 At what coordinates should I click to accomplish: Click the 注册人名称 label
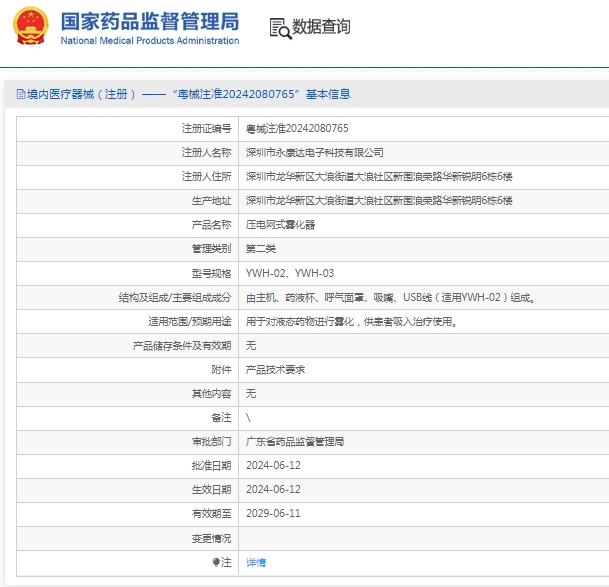click(x=206, y=153)
